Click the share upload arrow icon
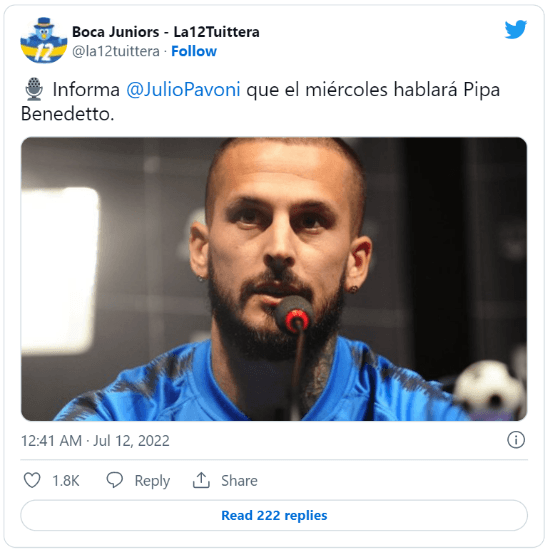This screenshot has width=550, height=552. click(x=201, y=480)
